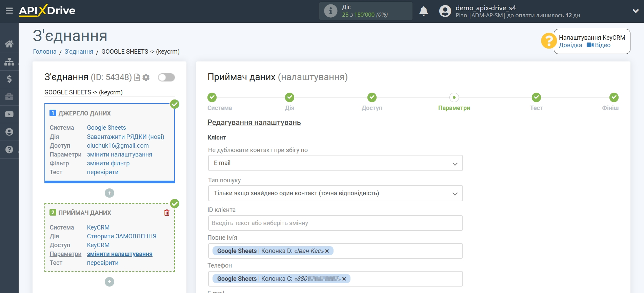This screenshot has height=293, width=644.
Task: Click the data receiver green checkmark badge
Action: (175, 203)
